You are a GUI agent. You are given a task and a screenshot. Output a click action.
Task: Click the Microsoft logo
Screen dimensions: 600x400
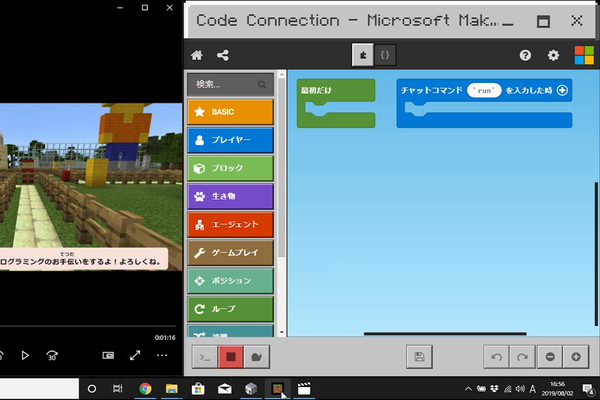584,56
